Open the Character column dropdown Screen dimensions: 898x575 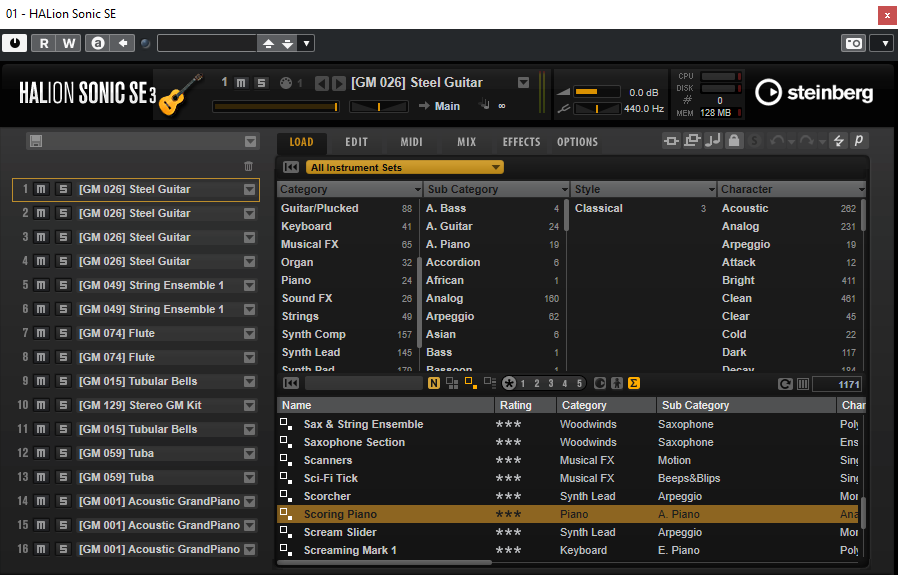point(861,190)
